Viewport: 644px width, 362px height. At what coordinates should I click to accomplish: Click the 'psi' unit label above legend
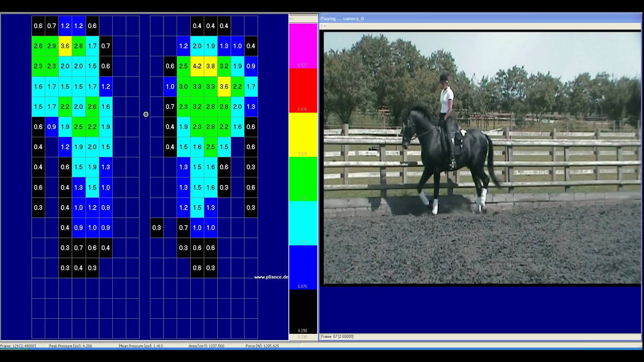[x=291, y=19]
